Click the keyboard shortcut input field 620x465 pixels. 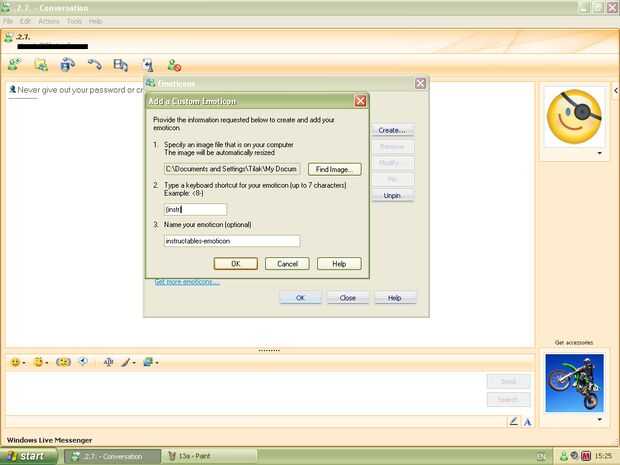tap(195, 209)
